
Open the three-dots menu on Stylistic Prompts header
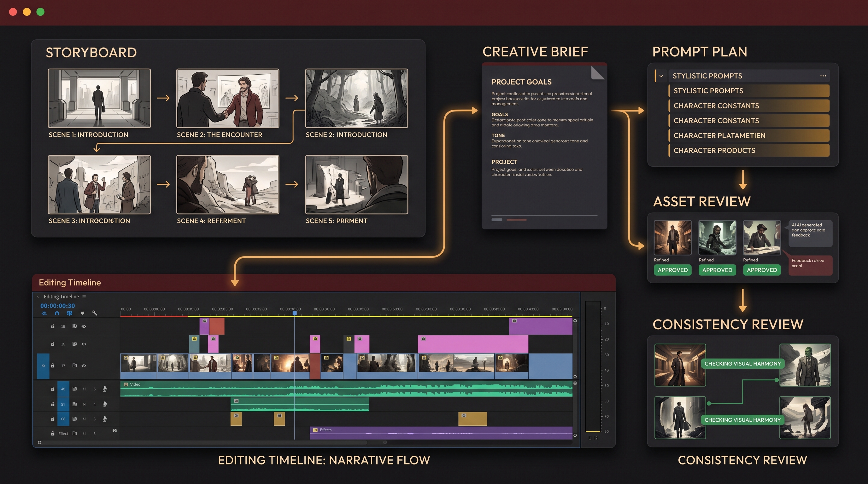coord(823,76)
